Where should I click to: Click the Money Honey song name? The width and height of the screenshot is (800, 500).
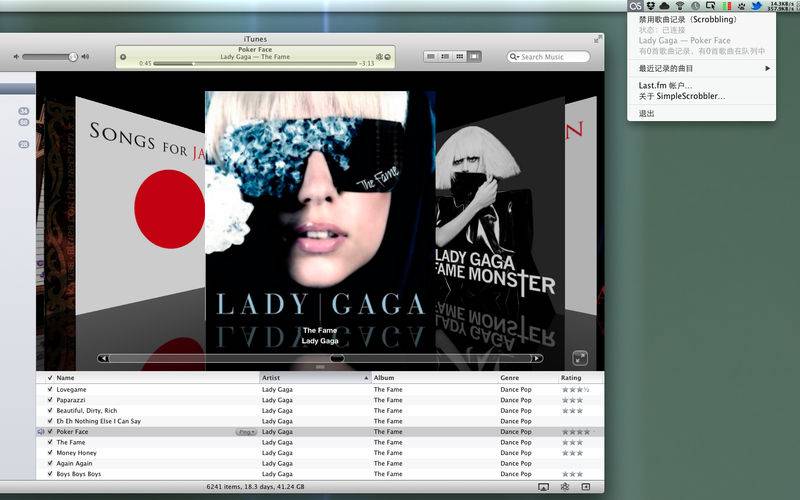coord(77,453)
